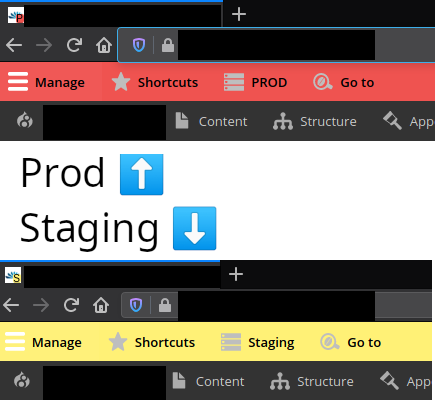Open Structure in the Staging admin menu
Screen dimensions: 435x400
(x=312, y=381)
